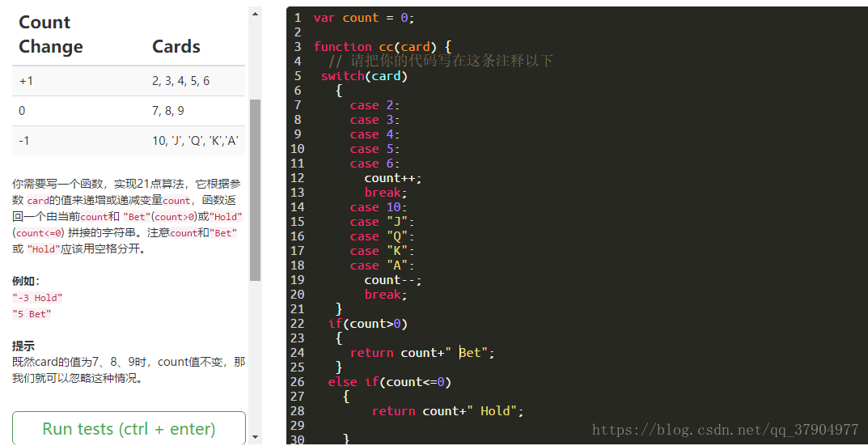Click the 'if(count>0)' line
The image size is (868, 446).
367,324
